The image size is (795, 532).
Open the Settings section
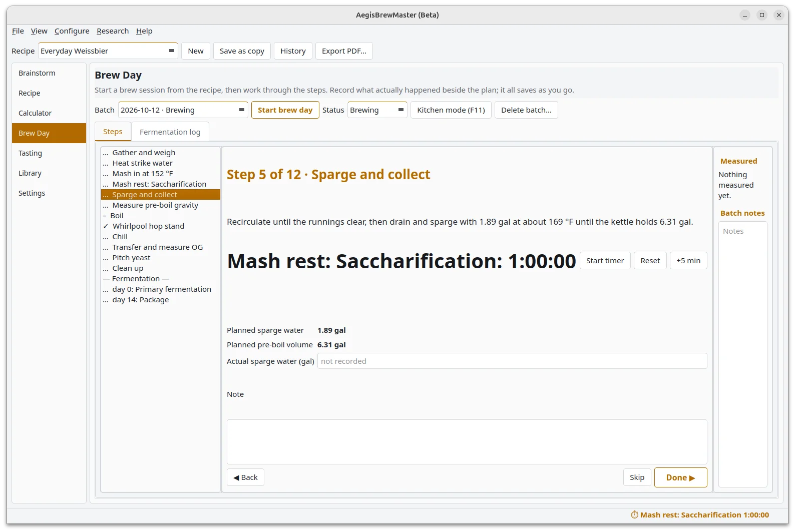click(49, 193)
